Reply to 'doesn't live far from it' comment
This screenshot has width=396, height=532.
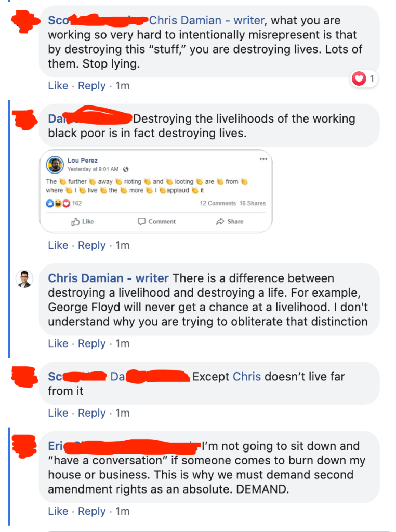pos(91,413)
